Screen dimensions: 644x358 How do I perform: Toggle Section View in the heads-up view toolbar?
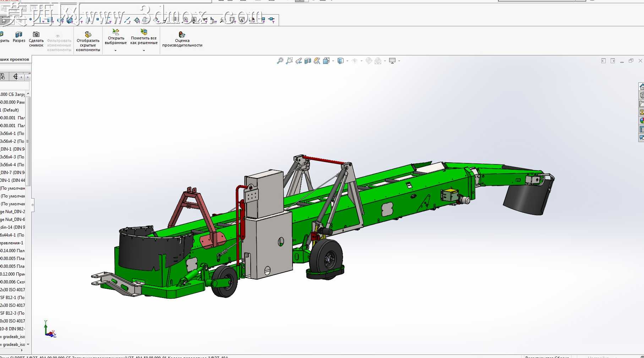pyautogui.click(x=308, y=61)
